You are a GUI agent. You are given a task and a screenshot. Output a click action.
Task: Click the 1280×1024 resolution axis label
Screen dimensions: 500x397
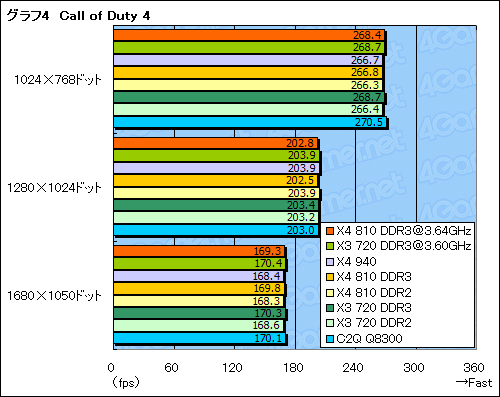(54, 188)
